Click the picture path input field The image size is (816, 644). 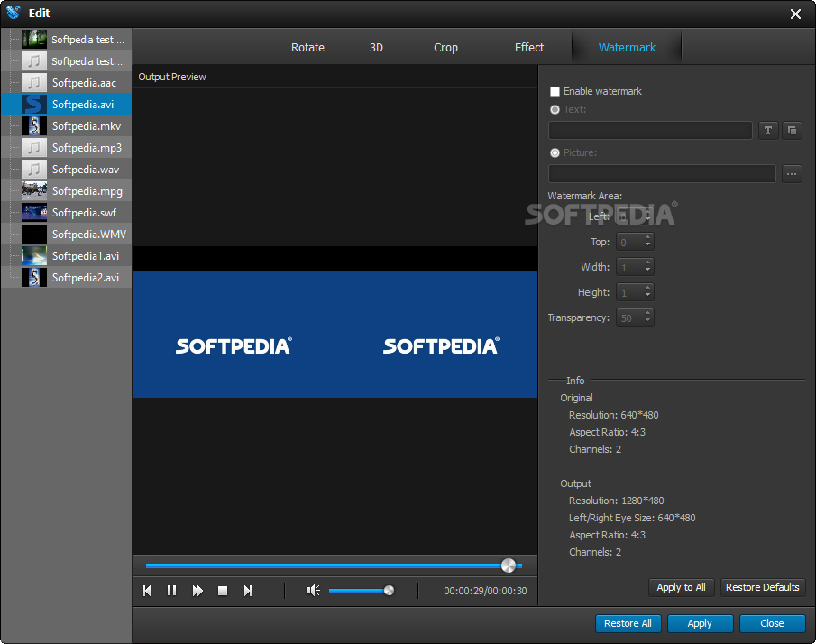point(662,173)
